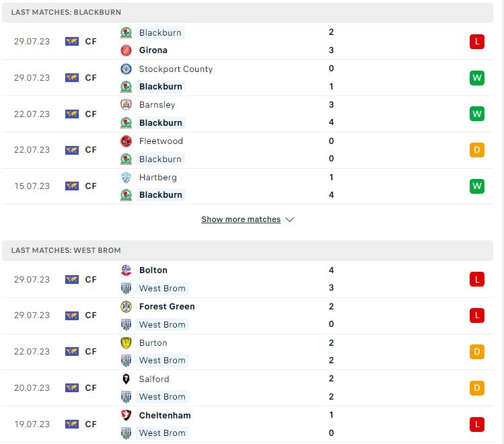Viewport: 504px width, 444px height.
Task: Select the orange D badge for Fleetwood match
Action: (x=476, y=150)
